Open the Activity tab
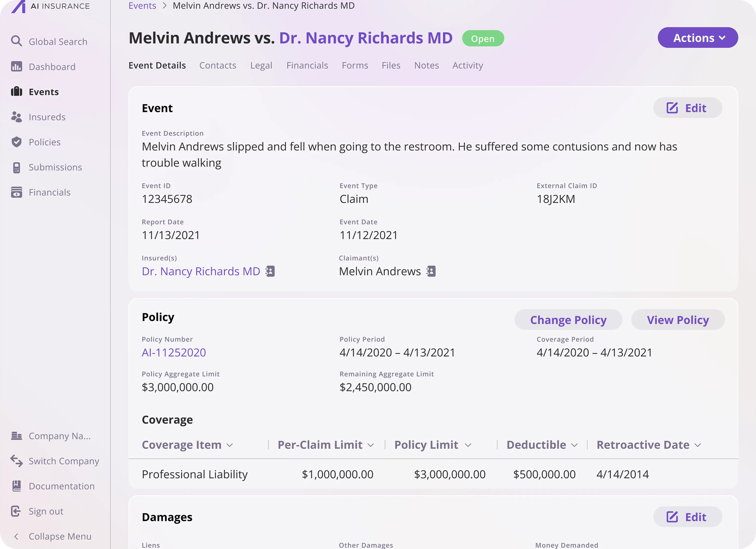This screenshot has height=549, width=756. pyautogui.click(x=468, y=65)
